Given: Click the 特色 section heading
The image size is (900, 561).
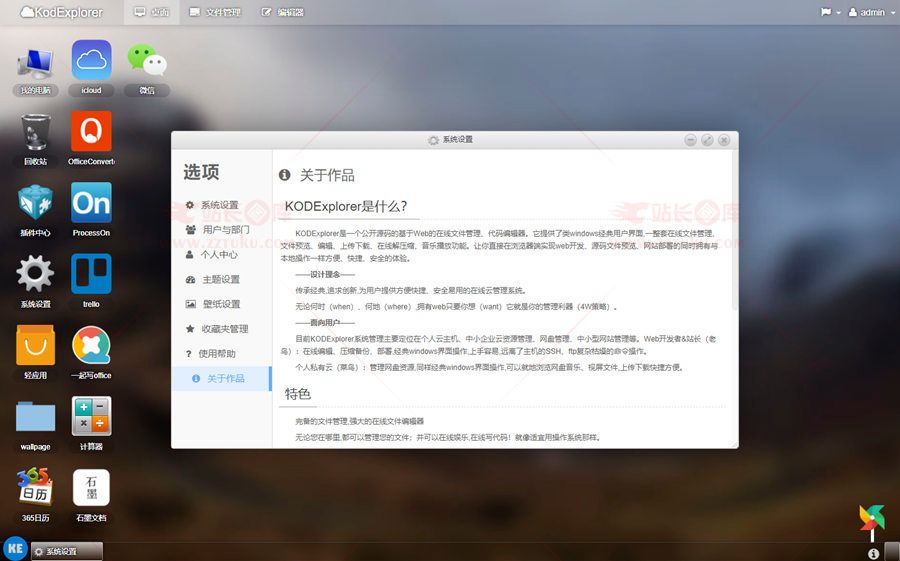Looking at the screenshot, I should (298, 394).
